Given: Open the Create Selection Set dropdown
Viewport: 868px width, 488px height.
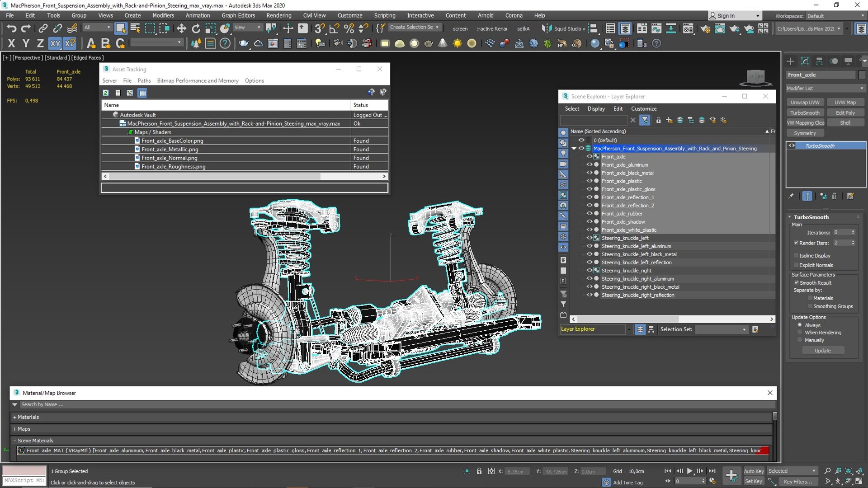Looking at the screenshot, I should 414,27.
